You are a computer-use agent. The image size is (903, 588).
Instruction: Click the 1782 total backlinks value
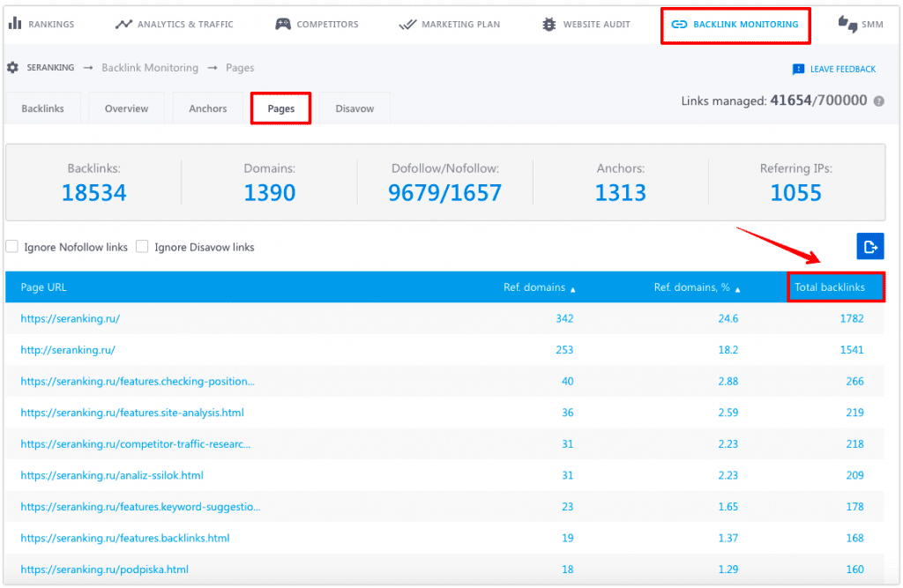tap(852, 318)
